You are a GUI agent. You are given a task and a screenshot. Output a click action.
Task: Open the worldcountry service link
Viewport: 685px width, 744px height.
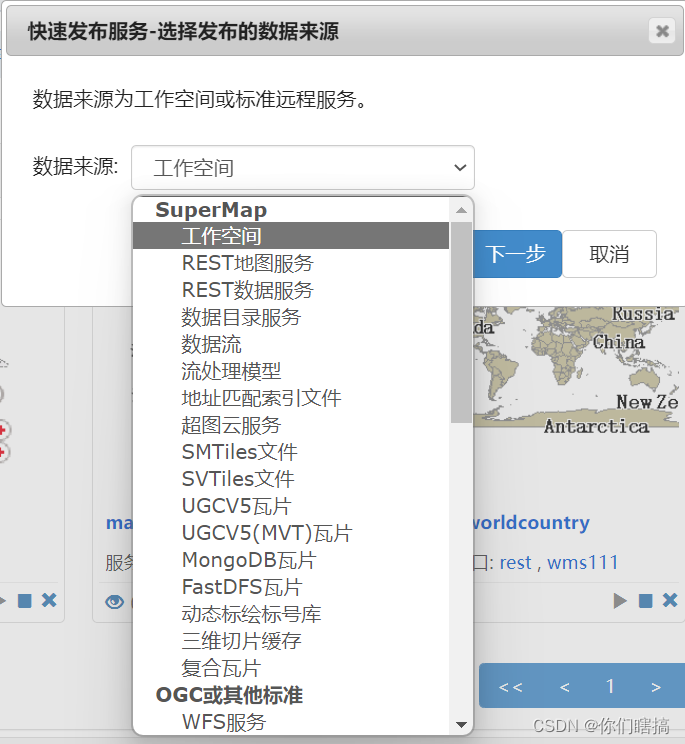(x=531, y=522)
